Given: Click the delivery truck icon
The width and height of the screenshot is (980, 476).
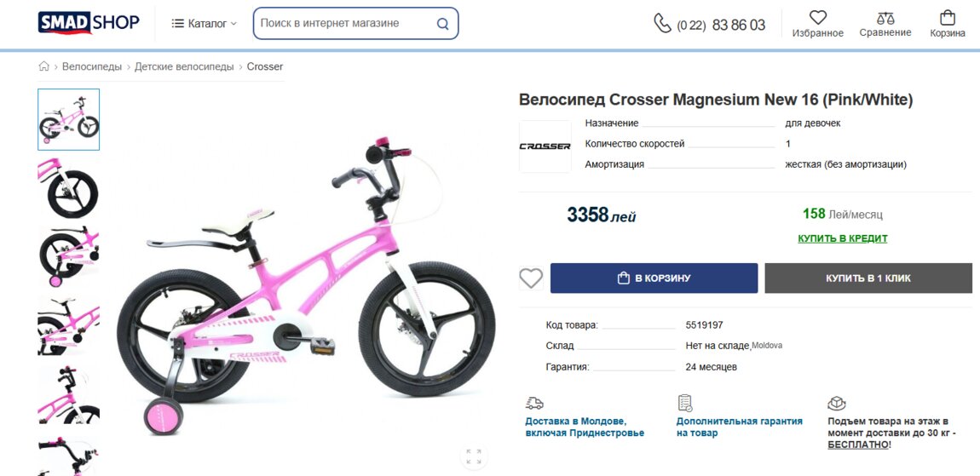Looking at the screenshot, I should click(534, 403).
